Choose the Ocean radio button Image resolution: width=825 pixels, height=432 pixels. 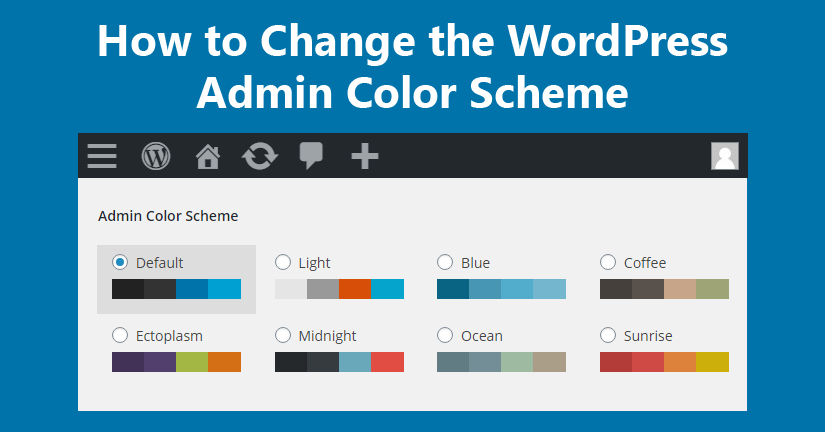(445, 335)
